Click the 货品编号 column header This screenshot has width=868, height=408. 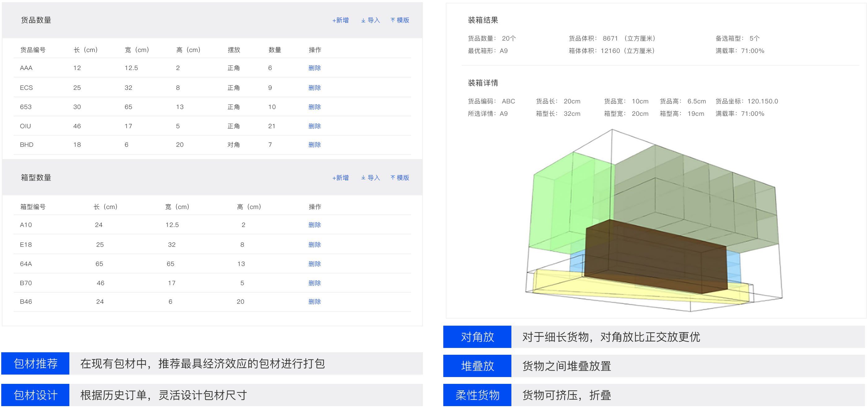(x=33, y=50)
